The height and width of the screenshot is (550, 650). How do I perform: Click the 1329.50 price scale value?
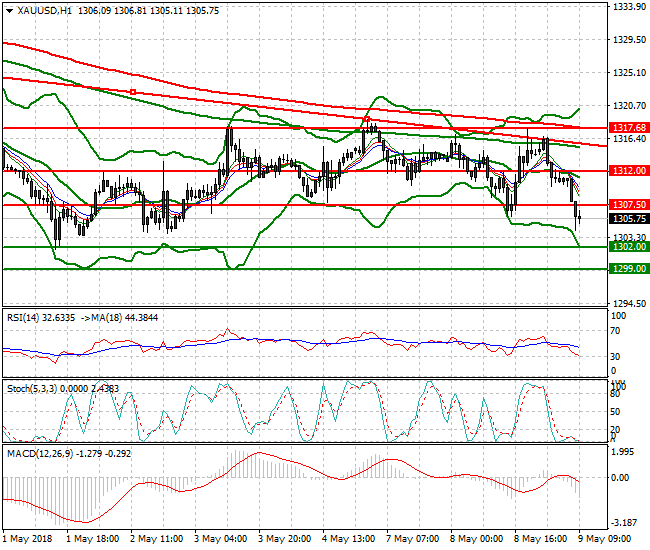[629, 40]
